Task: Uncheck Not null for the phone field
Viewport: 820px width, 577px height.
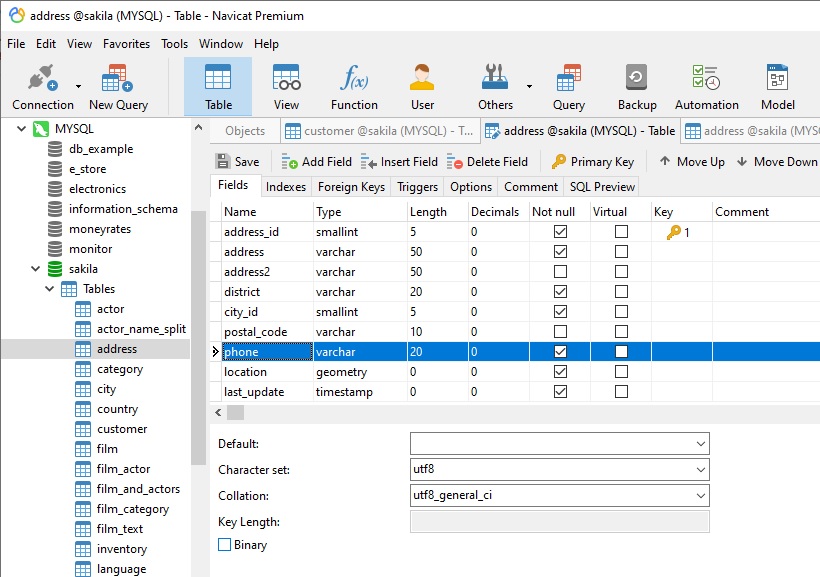Action: 558,351
